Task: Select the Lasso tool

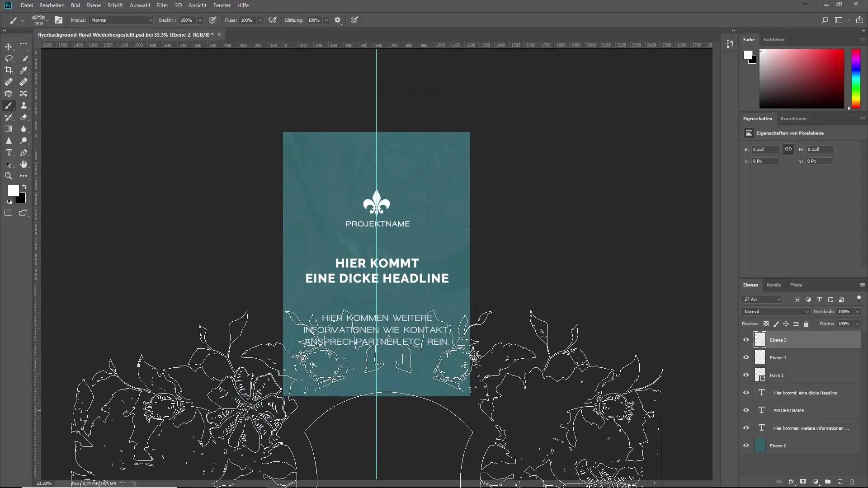Action: [x=9, y=58]
